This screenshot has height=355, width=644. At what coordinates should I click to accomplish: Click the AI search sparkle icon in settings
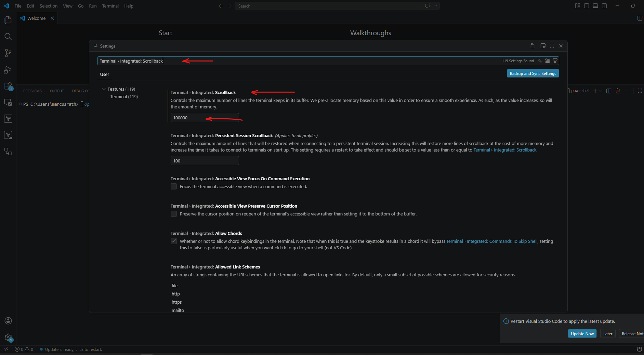540,61
